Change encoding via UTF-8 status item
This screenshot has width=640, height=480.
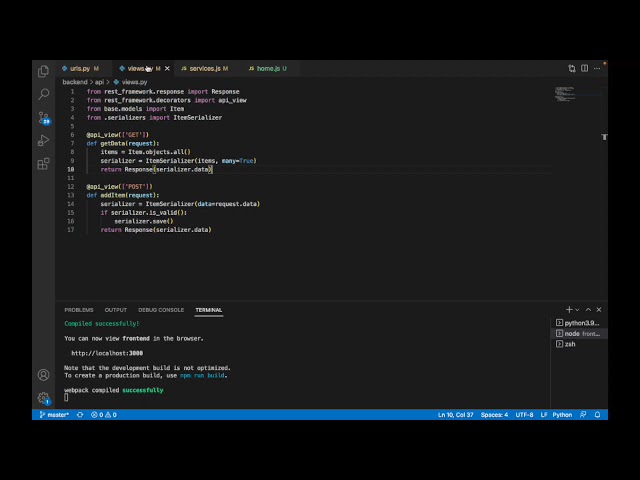point(524,415)
